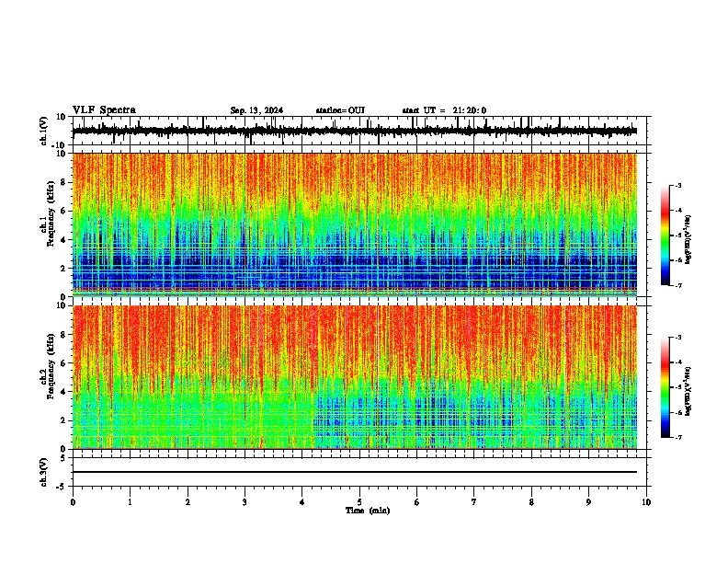The height and width of the screenshot is (563, 728).
Task: Click the "station=OUI" label
Action: tap(340, 110)
